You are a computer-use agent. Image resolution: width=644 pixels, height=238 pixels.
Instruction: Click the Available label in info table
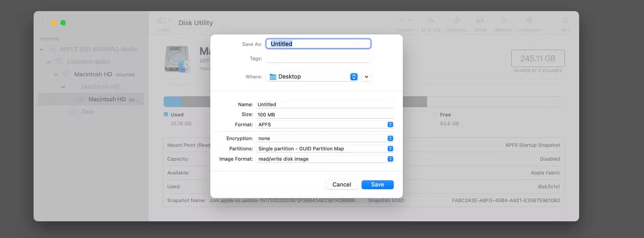coord(178,173)
